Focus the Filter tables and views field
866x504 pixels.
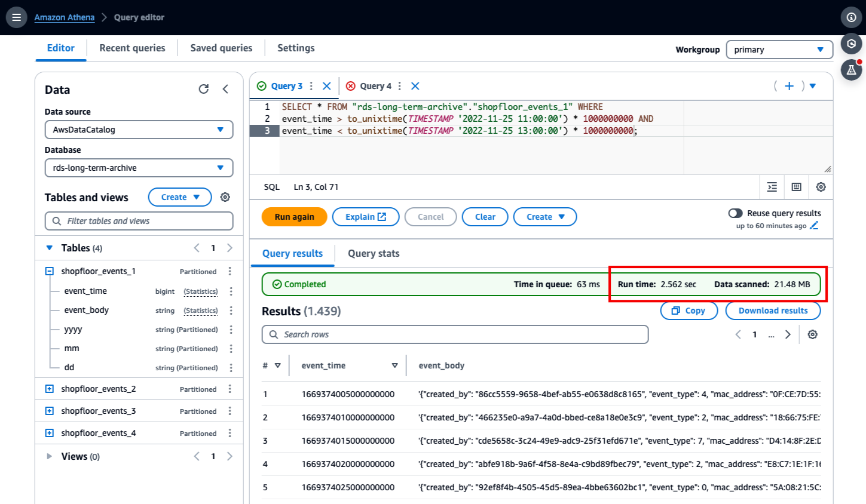(139, 221)
